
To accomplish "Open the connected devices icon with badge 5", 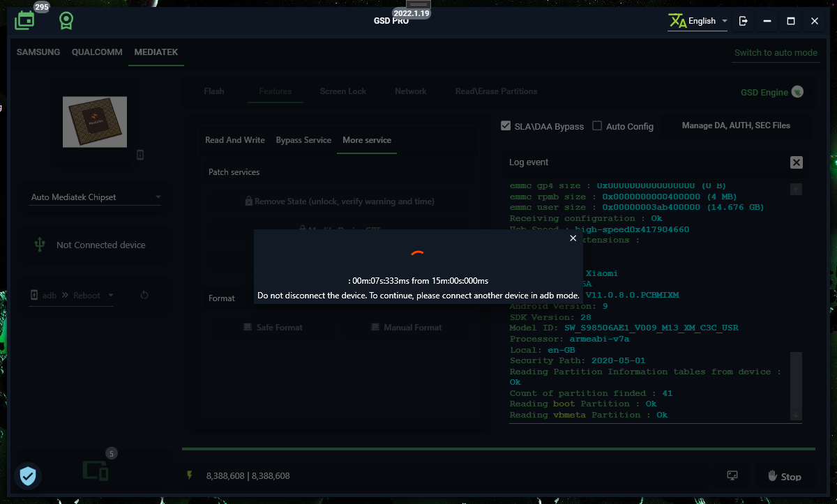I will point(96,471).
